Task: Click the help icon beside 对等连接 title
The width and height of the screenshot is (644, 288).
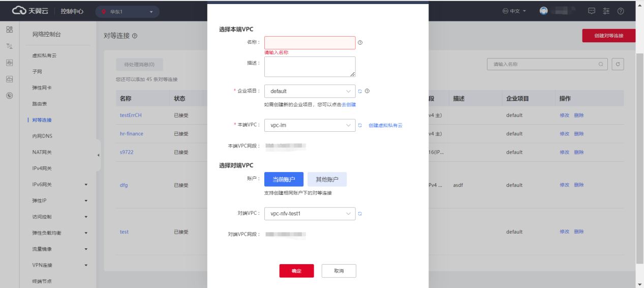Action: pyautogui.click(x=135, y=36)
